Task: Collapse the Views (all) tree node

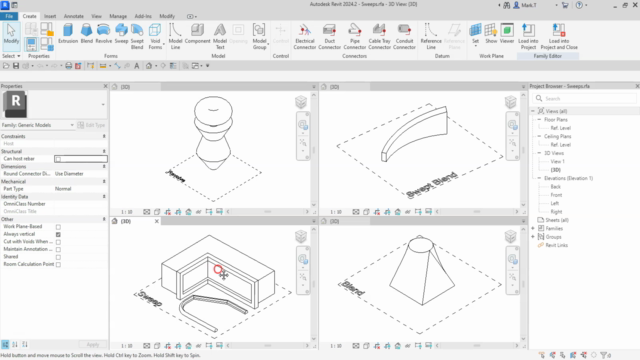Action: pyautogui.click(x=533, y=111)
